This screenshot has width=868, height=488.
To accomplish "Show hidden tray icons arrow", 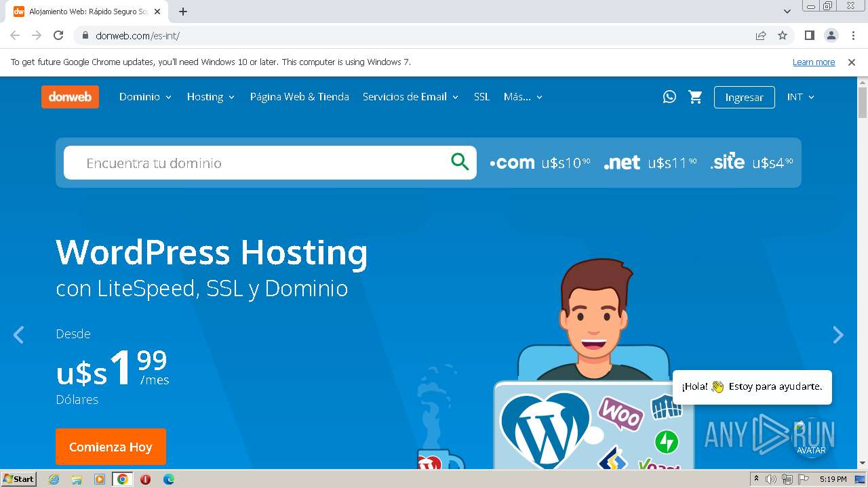I will coord(757,479).
